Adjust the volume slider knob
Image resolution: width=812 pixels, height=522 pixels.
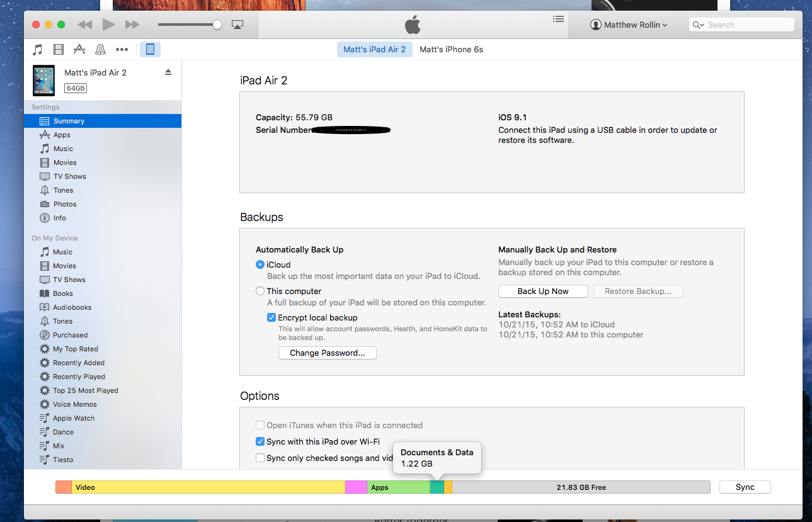[217, 25]
